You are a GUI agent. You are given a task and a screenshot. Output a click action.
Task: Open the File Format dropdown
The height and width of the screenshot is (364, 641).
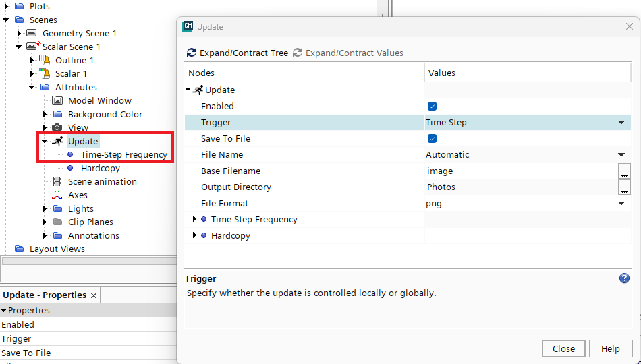point(621,203)
